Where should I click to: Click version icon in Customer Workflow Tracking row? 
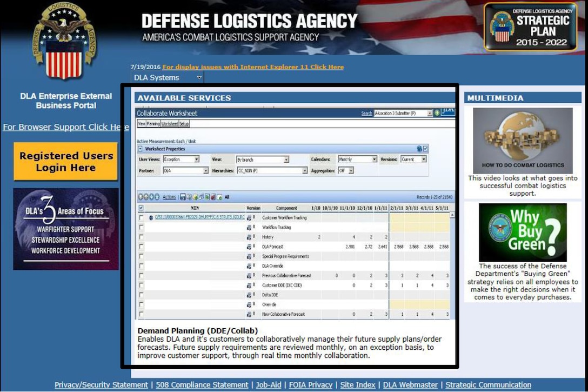(249, 217)
